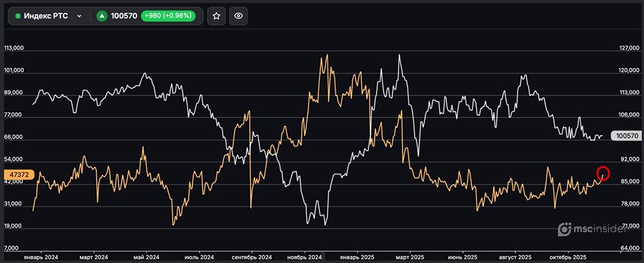644x263 pixels.
Task: Click the 78,000 right axis label
Action: coord(629,204)
